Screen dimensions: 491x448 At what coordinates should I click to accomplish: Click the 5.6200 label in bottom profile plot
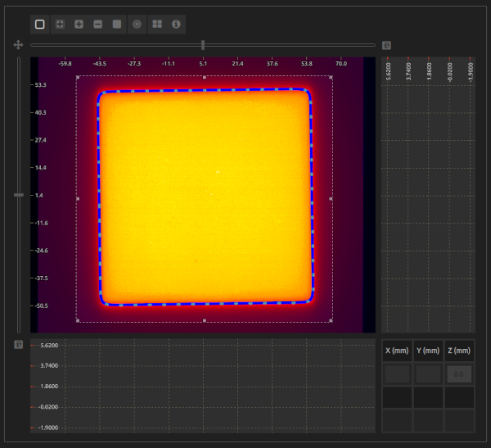coord(49,345)
